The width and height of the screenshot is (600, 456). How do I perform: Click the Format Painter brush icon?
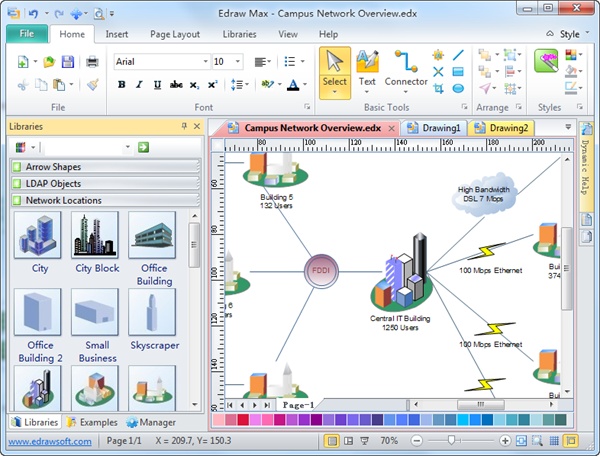pos(93,85)
